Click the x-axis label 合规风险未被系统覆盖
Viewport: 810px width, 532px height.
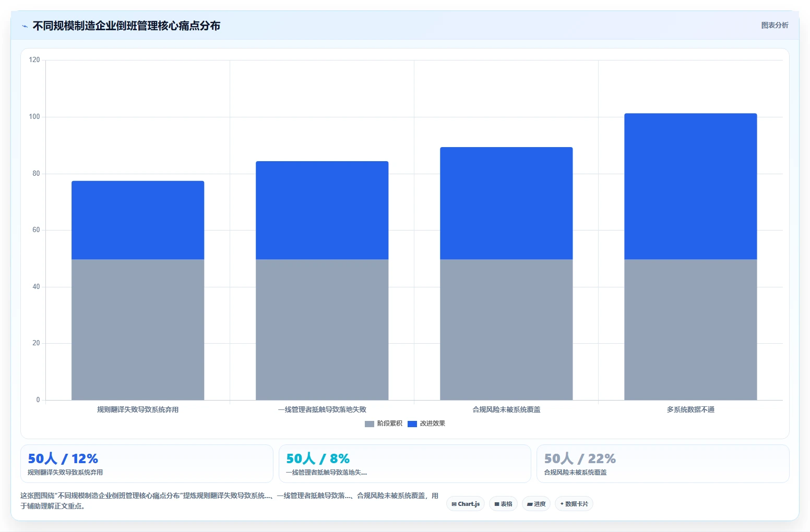(506, 409)
